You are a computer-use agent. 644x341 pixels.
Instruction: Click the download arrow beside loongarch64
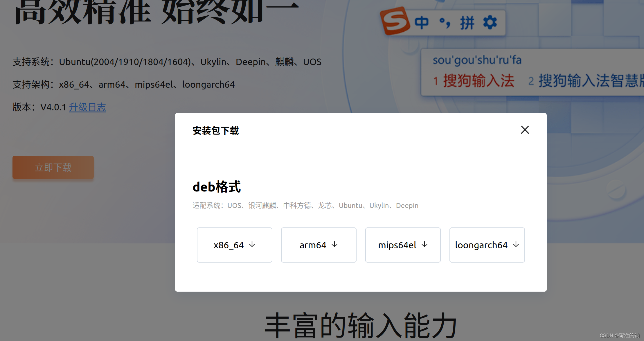point(516,245)
